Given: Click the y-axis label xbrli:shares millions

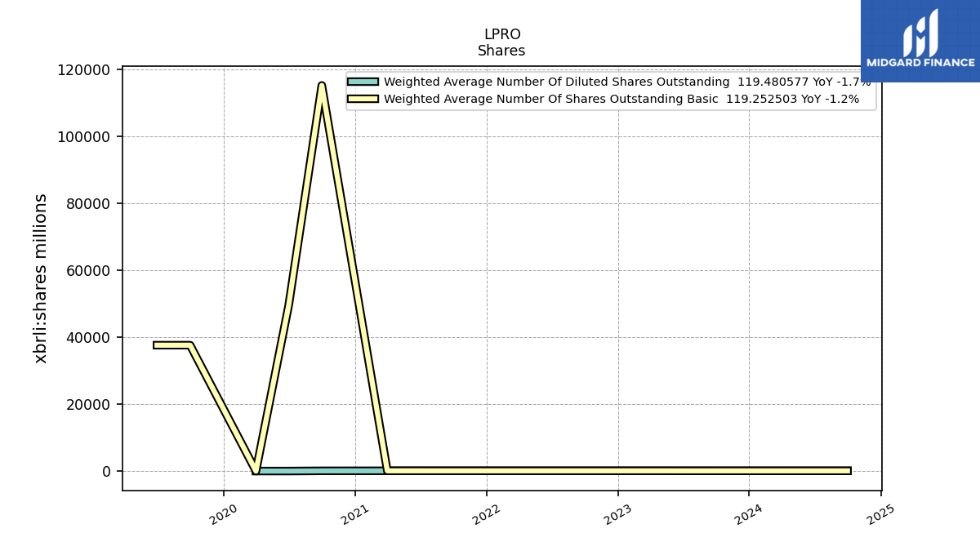Looking at the screenshot, I should 41,278.
